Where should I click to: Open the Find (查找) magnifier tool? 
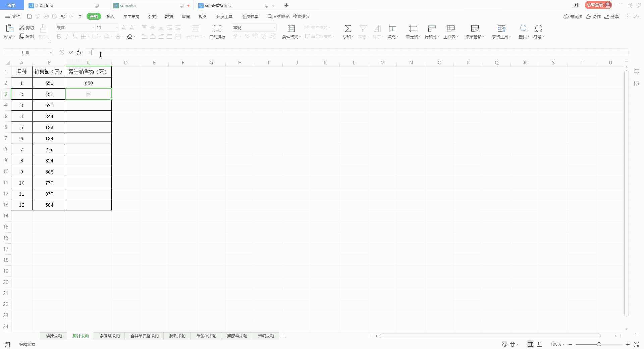pos(524,29)
